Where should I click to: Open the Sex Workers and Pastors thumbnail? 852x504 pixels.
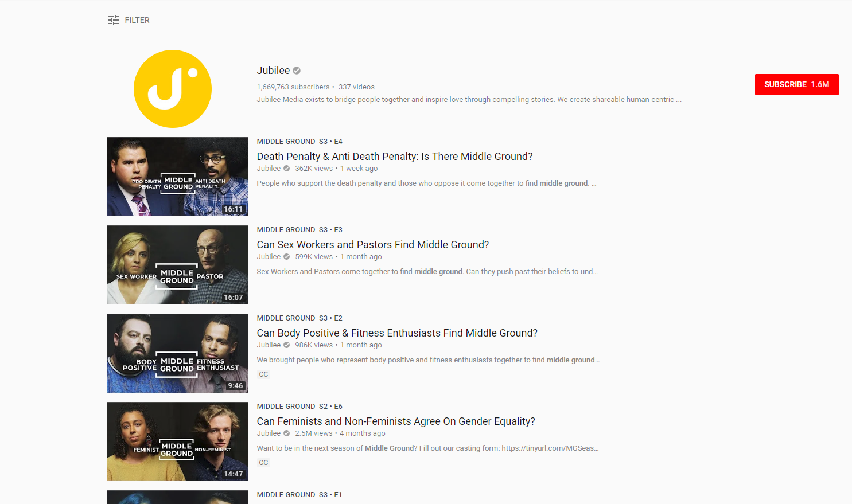[177, 265]
